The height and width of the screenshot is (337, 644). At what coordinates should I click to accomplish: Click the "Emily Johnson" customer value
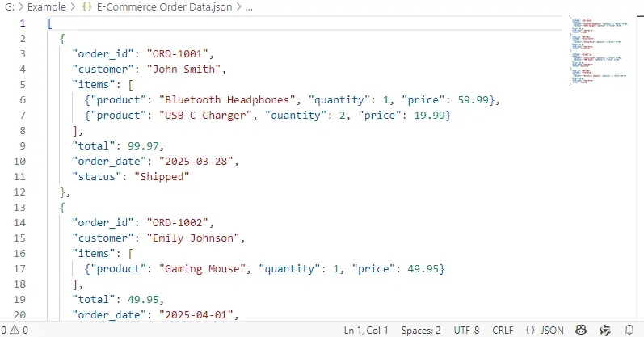[x=193, y=238]
